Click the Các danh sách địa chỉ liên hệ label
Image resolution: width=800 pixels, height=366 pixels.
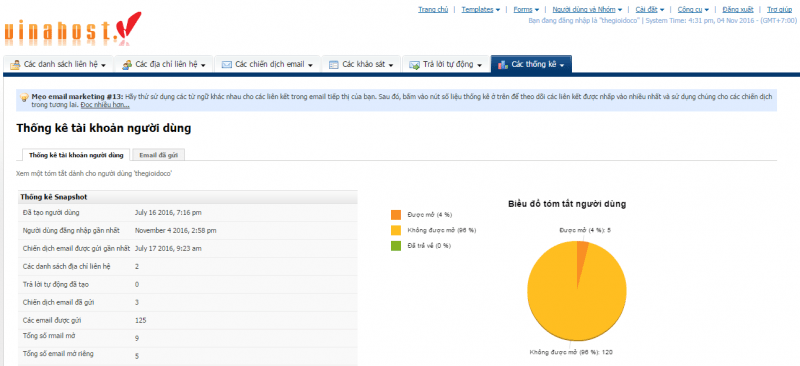tap(67, 266)
